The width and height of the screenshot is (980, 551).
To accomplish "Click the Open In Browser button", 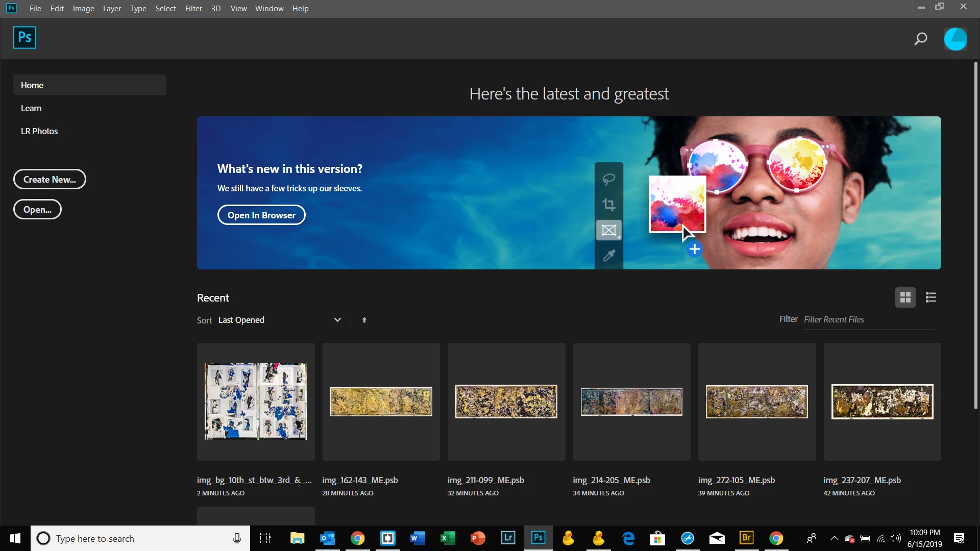I will [261, 215].
